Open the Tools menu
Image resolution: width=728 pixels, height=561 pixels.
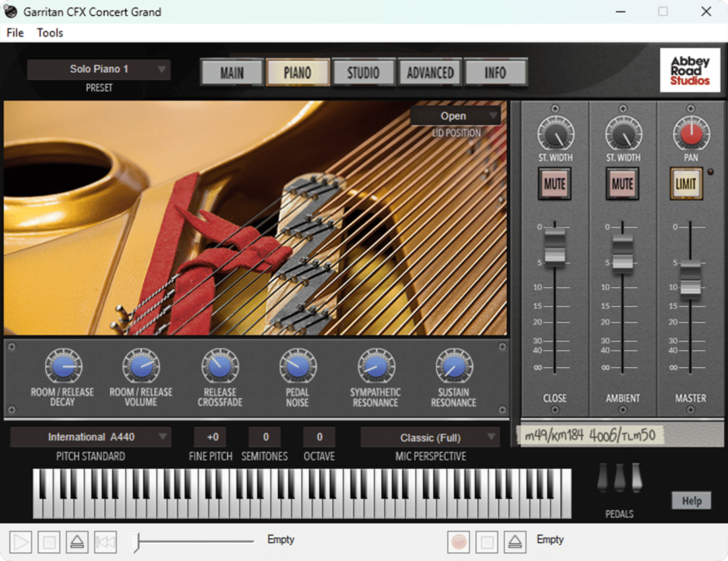point(50,33)
